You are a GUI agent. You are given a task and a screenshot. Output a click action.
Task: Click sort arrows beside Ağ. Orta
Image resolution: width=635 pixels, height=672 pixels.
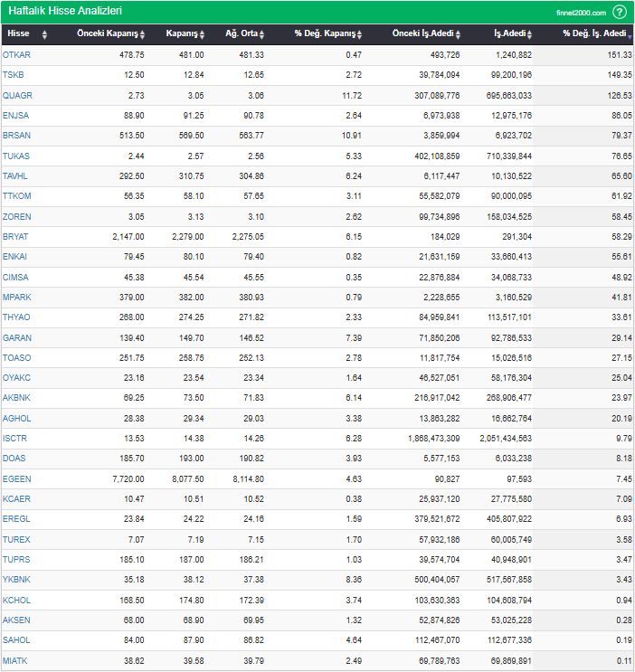click(261, 34)
